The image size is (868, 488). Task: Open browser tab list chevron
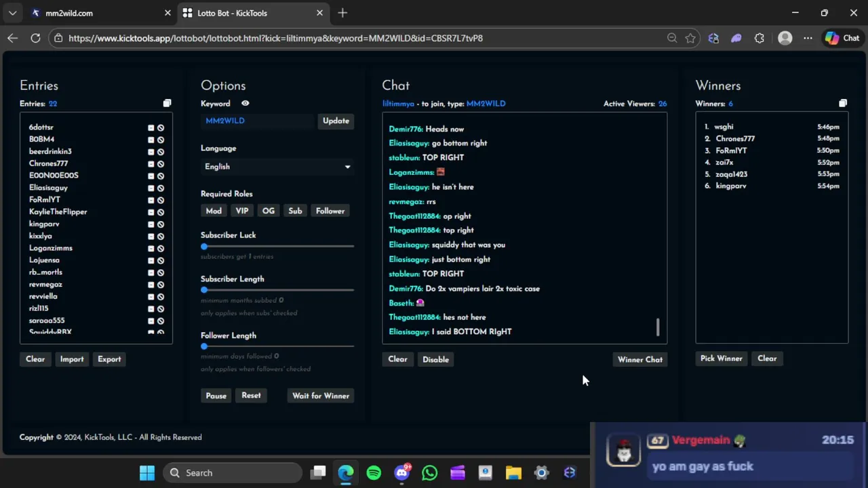pyautogui.click(x=12, y=13)
